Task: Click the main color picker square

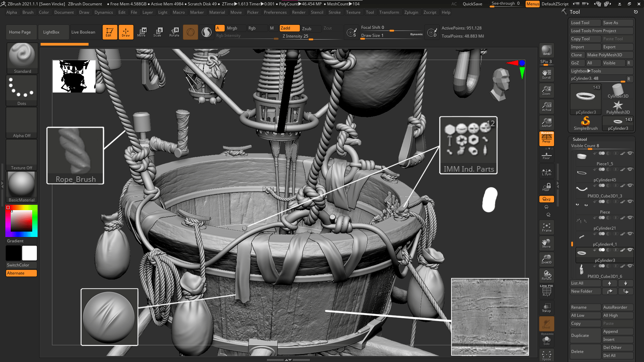Action: pyautogui.click(x=21, y=221)
